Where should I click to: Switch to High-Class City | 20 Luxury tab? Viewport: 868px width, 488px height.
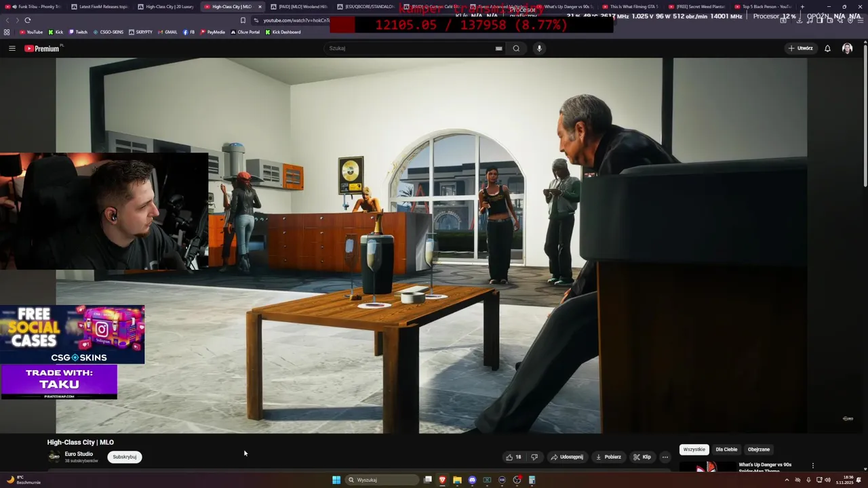167,7
